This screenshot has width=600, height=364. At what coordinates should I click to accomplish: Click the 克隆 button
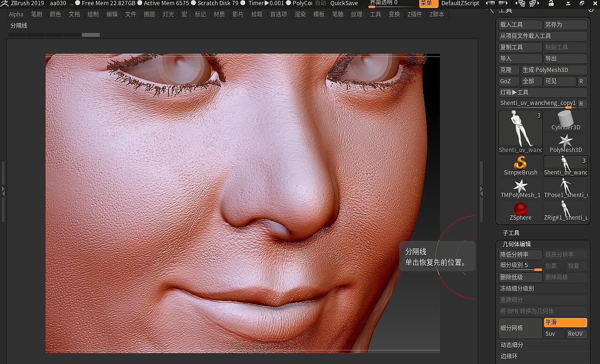click(x=509, y=70)
